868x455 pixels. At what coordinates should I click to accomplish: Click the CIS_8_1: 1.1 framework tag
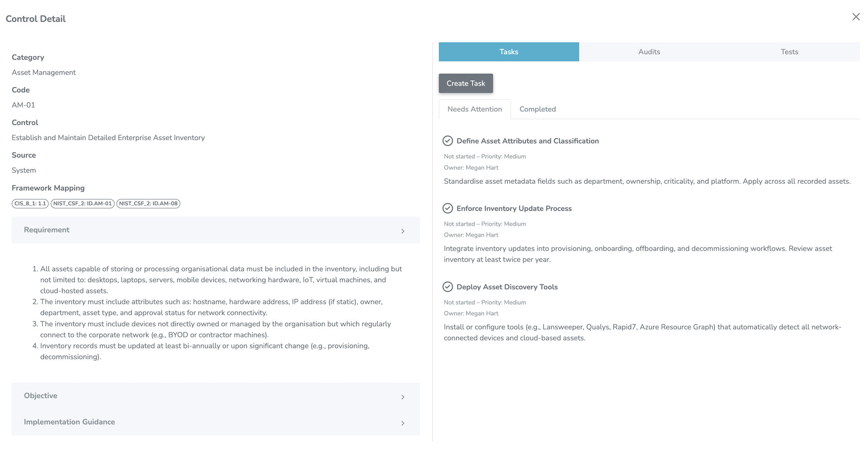pyautogui.click(x=30, y=204)
